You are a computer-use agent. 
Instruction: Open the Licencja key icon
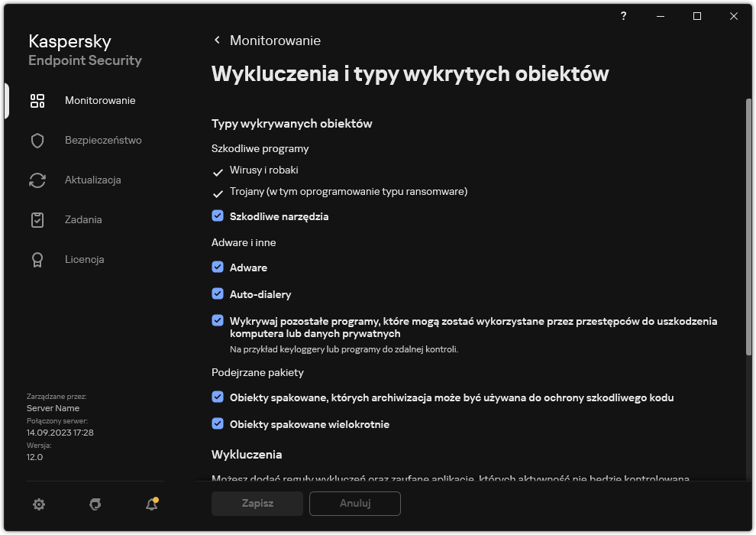point(37,259)
